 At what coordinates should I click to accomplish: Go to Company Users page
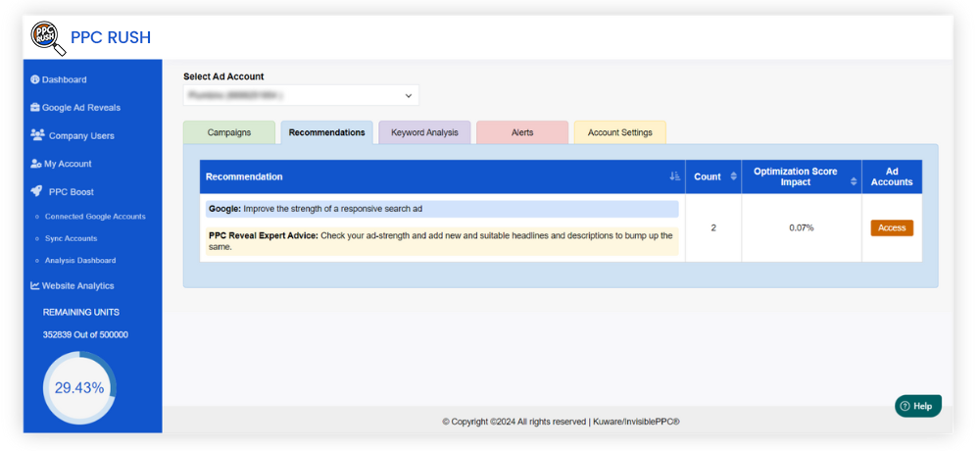73,135
